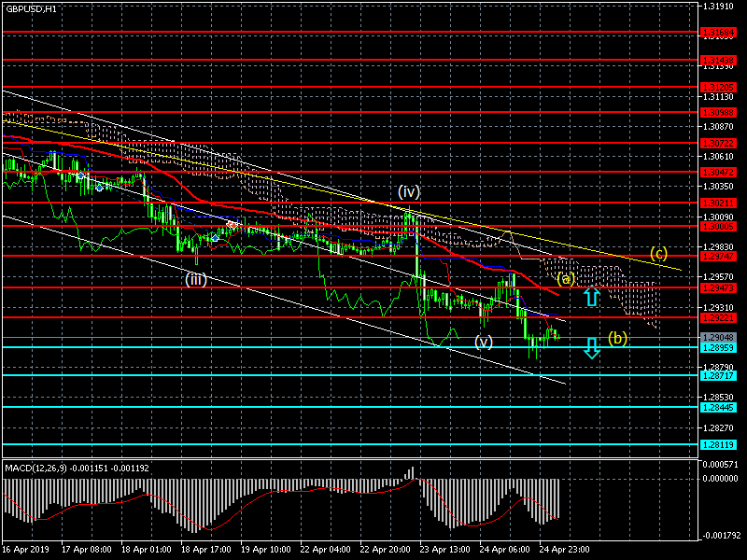This screenshot has width=747, height=560.
Task: Select the (iv) wave label
Action: [x=409, y=192]
